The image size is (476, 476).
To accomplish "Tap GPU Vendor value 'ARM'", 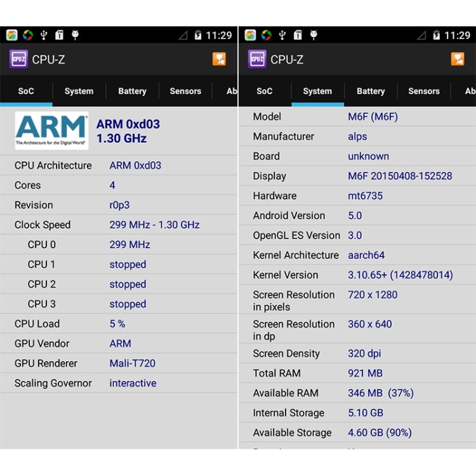I will [x=120, y=343].
